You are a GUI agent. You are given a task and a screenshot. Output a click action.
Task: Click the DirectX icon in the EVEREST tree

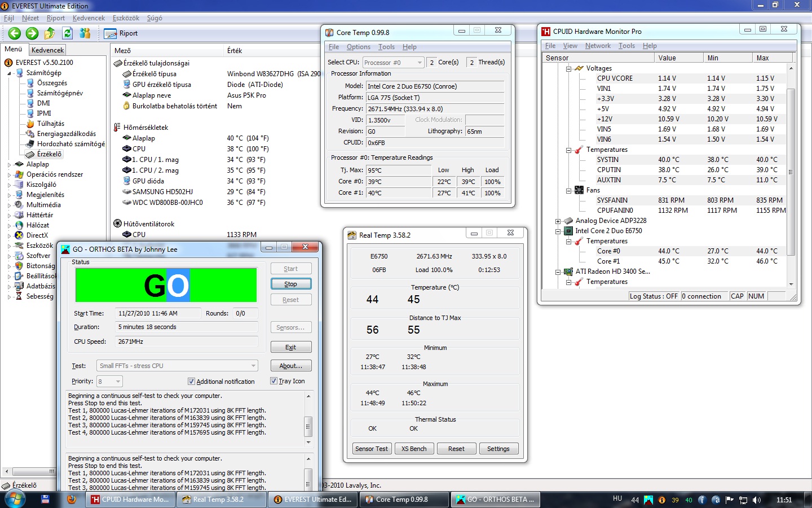coord(20,235)
